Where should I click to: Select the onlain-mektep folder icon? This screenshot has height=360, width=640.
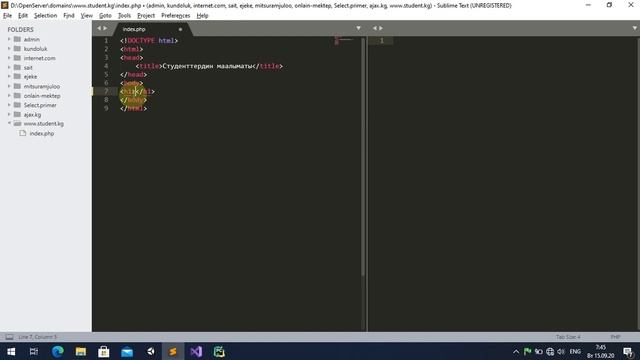(x=17, y=96)
